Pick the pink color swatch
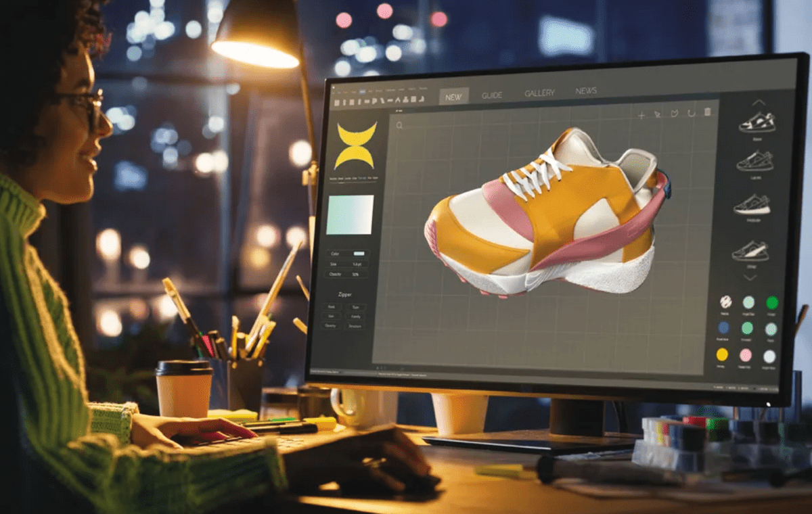Image resolution: width=812 pixels, height=514 pixels. [746, 355]
